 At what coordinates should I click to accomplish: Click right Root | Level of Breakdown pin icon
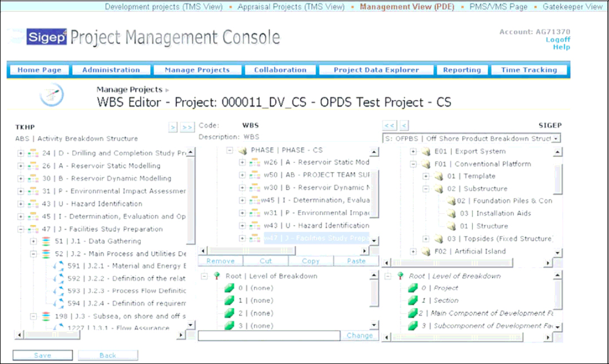click(x=400, y=276)
